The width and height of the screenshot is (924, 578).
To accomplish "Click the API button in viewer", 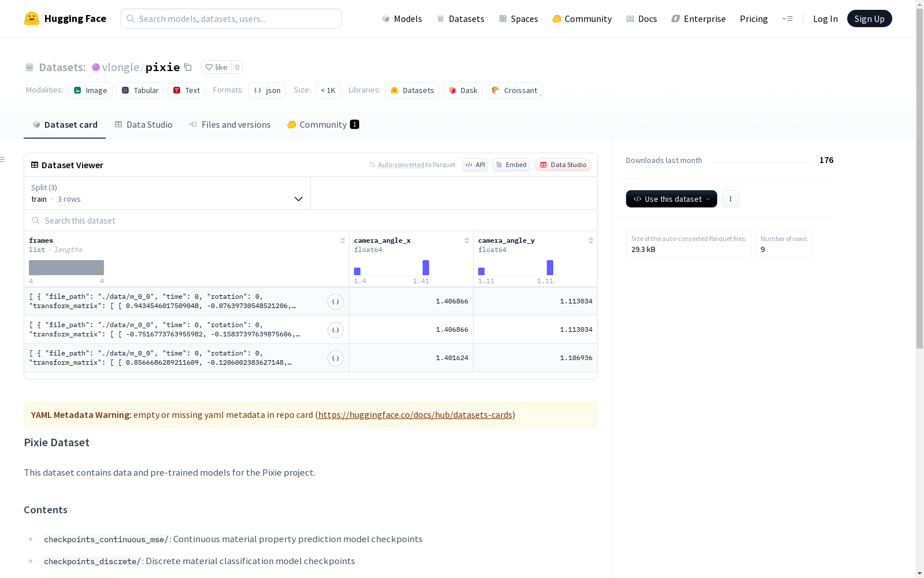I will (475, 165).
